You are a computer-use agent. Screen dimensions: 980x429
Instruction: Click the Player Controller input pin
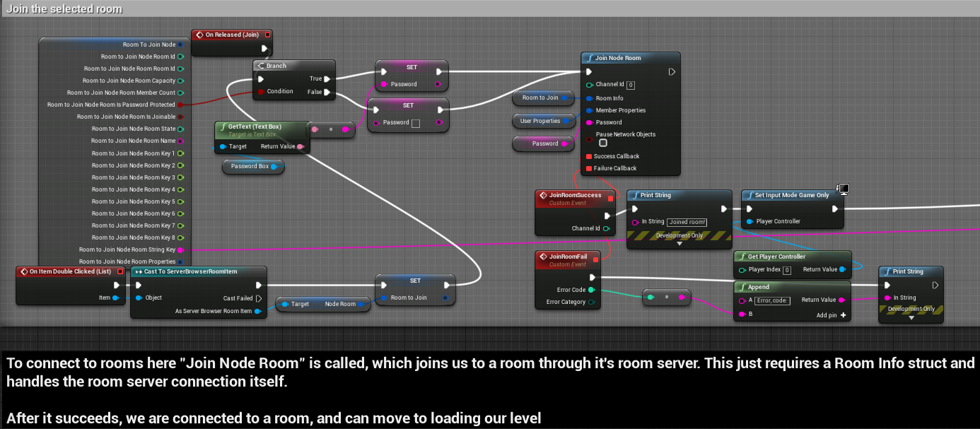point(749,221)
